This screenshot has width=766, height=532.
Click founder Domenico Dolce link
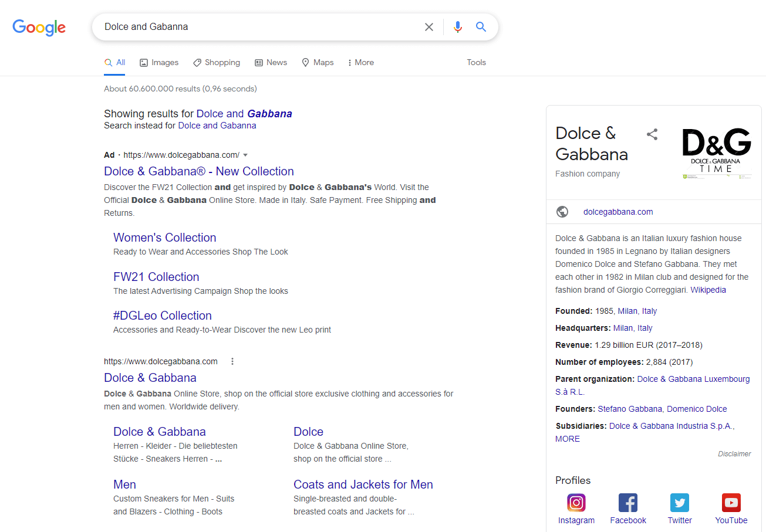(x=697, y=409)
